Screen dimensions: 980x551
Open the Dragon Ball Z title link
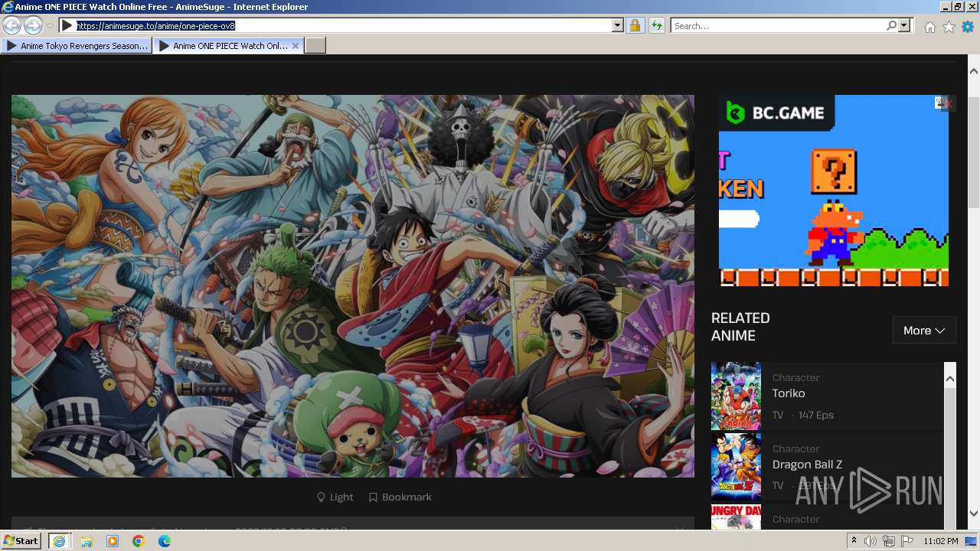click(x=807, y=465)
